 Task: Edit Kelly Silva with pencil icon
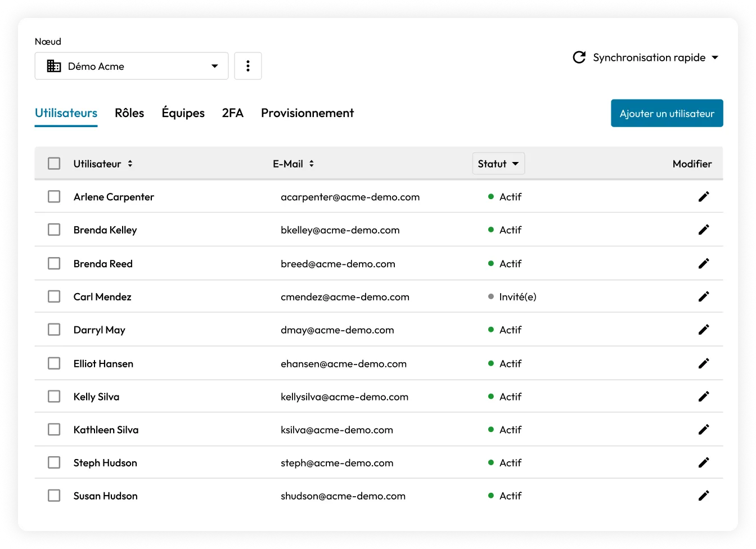704,397
